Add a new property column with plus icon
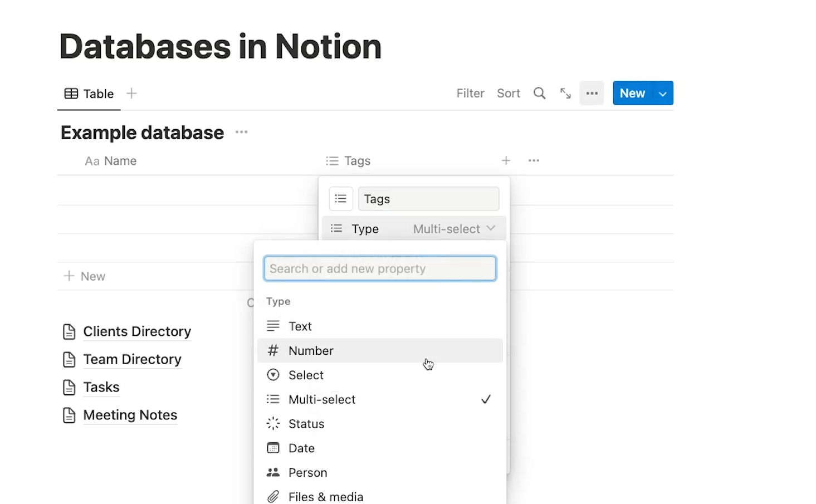The width and height of the screenshot is (816, 504). 506,160
